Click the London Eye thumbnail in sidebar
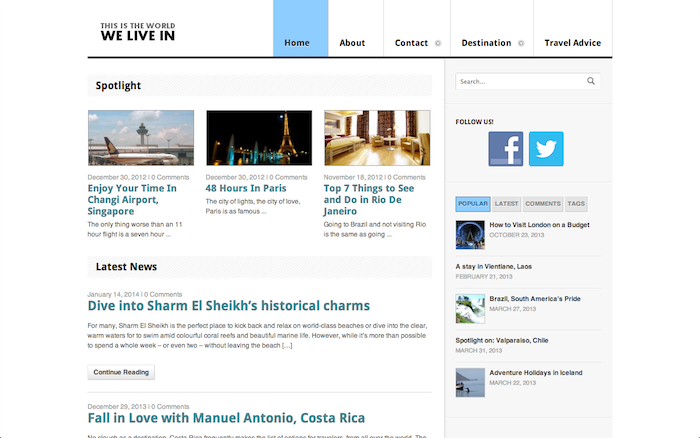The width and height of the screenshot is (700, 438). click(470, 235)
